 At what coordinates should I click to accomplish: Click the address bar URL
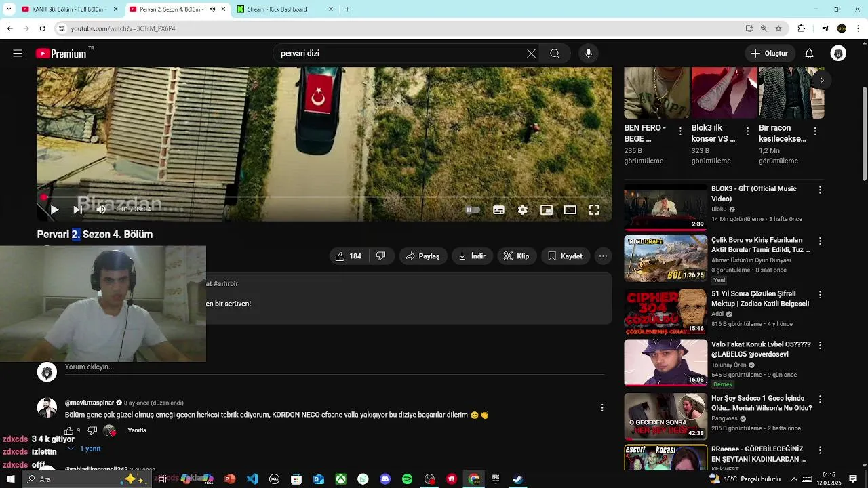point(123,28)
